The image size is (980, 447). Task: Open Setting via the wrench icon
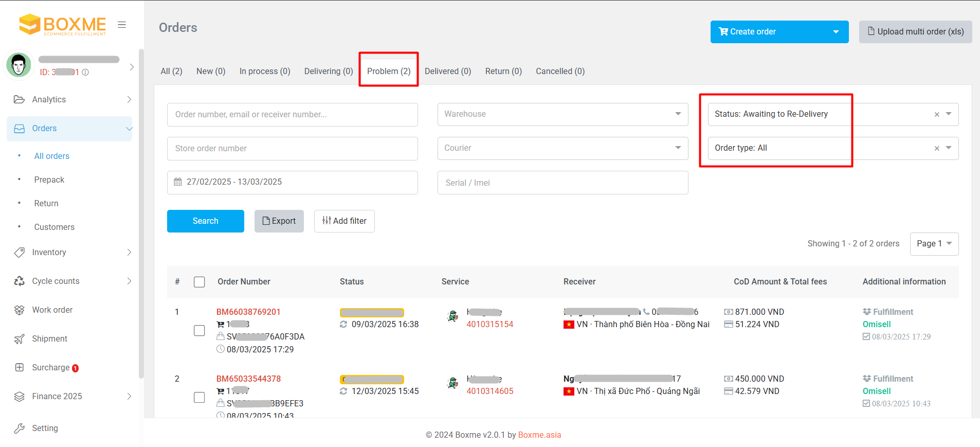(x=19, y=428)
